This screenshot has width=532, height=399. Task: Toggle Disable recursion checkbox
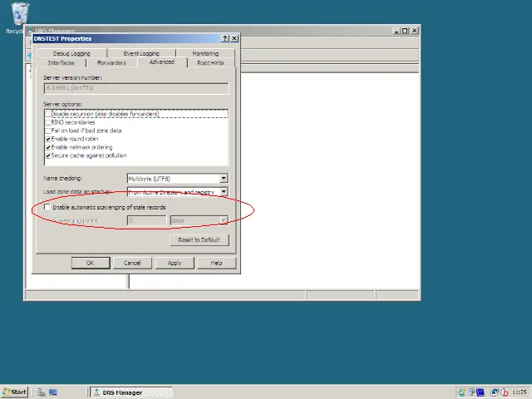[48, 115]
